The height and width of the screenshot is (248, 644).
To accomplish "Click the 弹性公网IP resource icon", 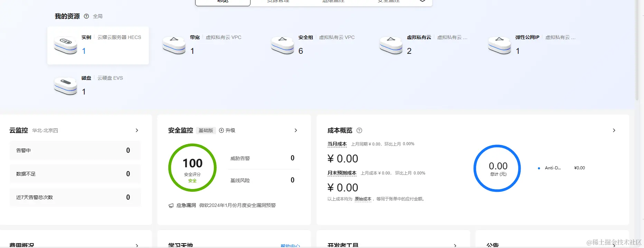I will [x=500, y=45].
